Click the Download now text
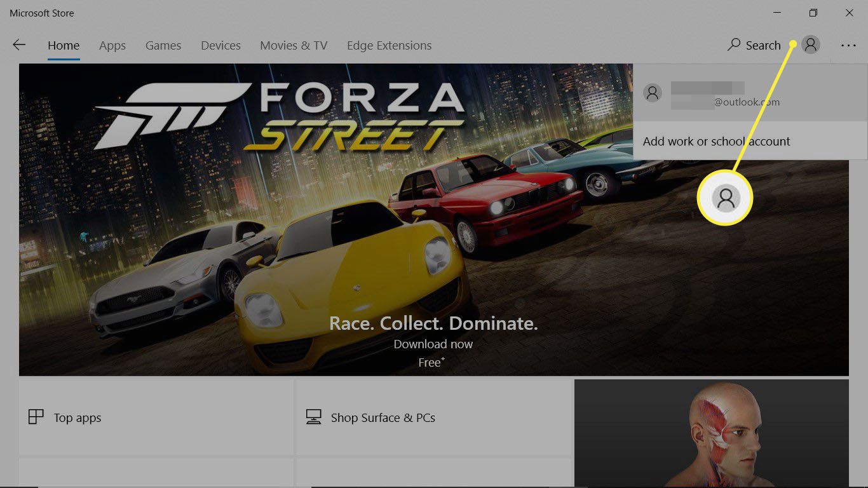 pos(433,344)
